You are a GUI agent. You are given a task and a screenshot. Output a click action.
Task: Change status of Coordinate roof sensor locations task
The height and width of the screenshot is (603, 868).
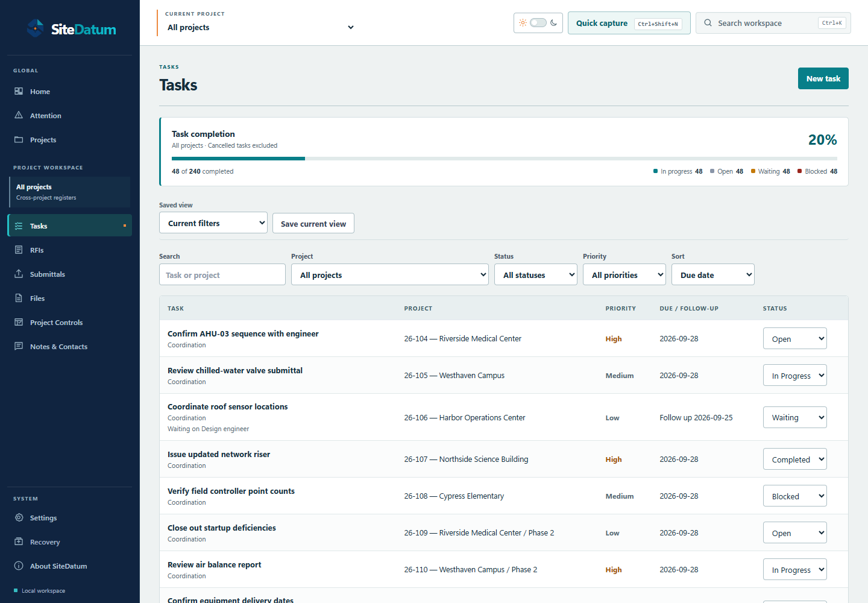pyautogui.click(x=795, y=417)
